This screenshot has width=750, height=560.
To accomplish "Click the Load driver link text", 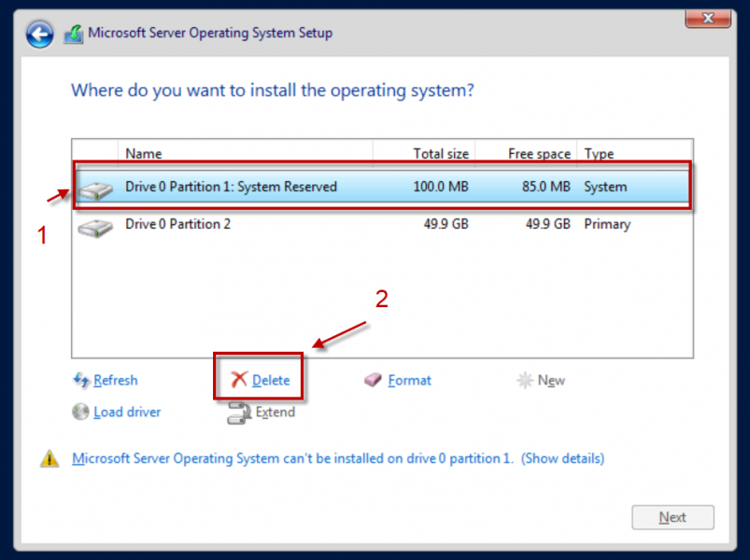I will (127, 413).
